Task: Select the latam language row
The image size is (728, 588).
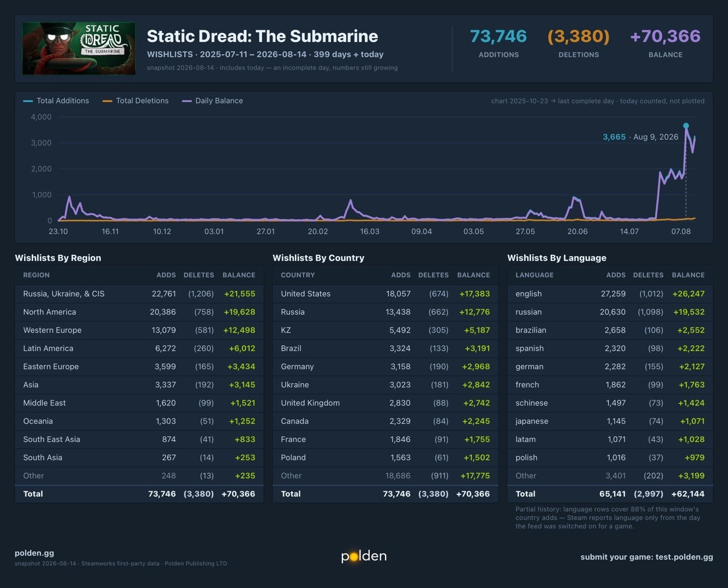Action: 610,440
